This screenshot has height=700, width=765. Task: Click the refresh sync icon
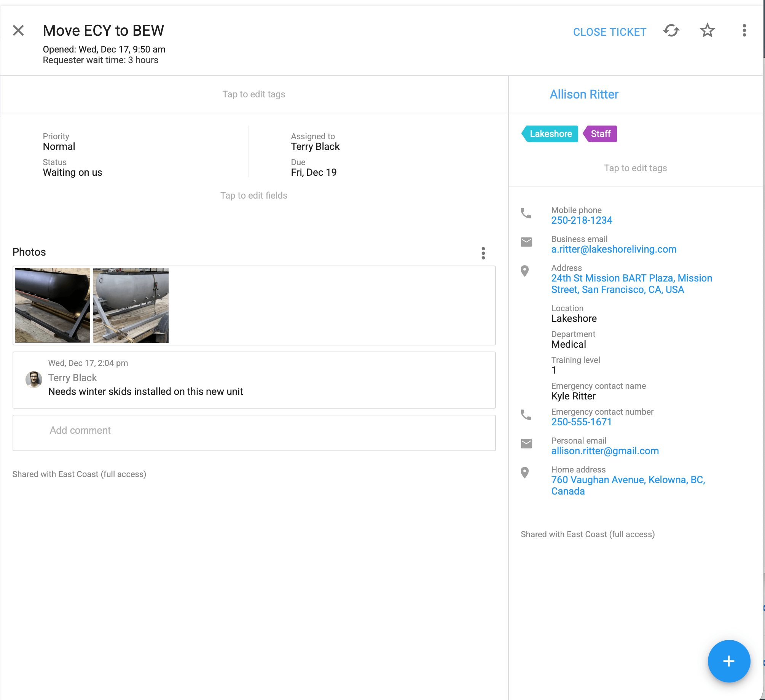671,31
